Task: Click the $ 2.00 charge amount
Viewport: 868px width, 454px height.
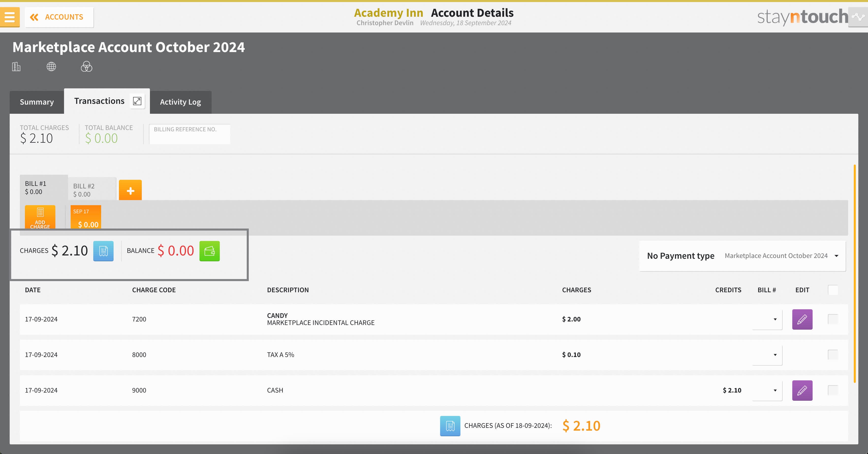Action: pyautogui.click(x=571, y=319)
